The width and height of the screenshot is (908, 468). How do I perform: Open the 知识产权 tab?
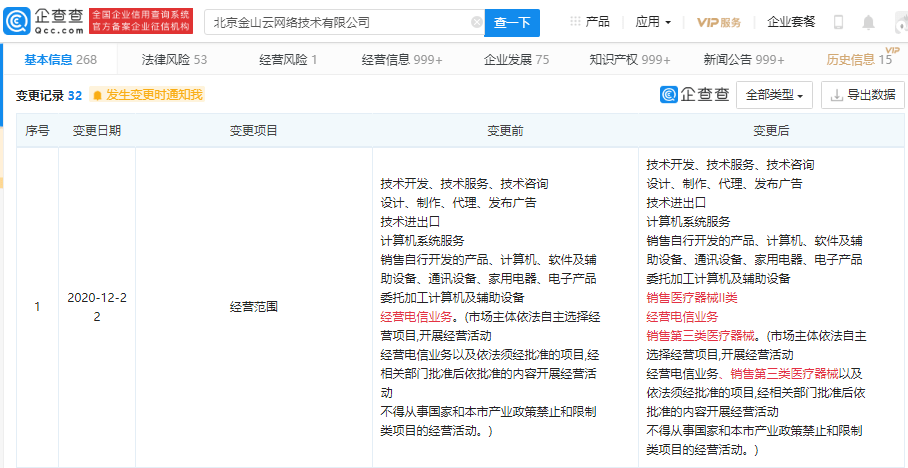[629, 60]
